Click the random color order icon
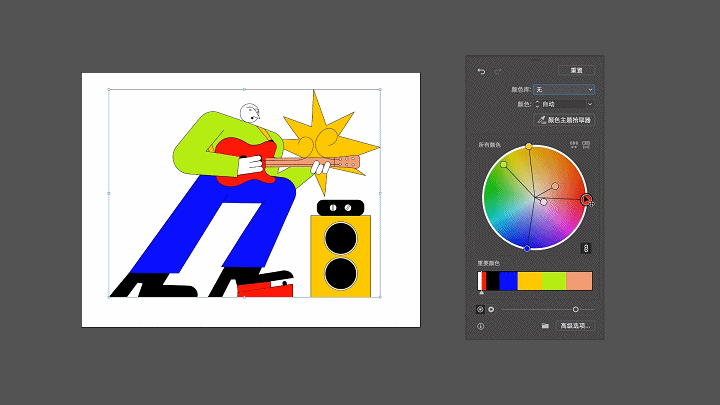Image resolution: width=720 pixels, height=405 pixels. point(574,145)
